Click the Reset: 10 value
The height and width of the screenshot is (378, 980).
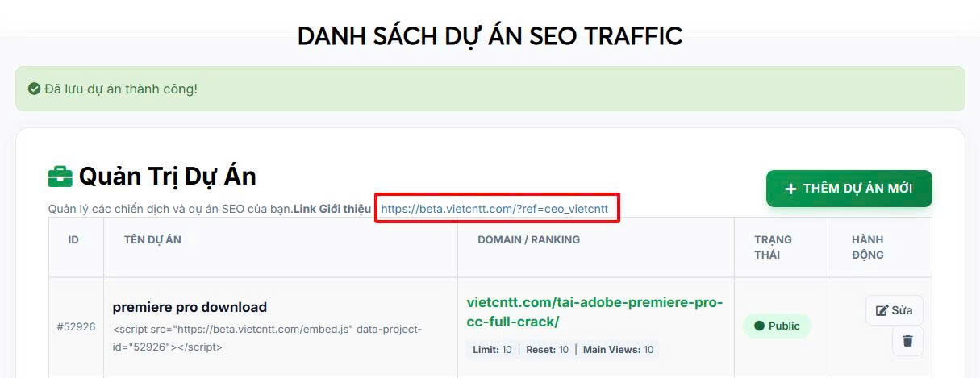548,350
